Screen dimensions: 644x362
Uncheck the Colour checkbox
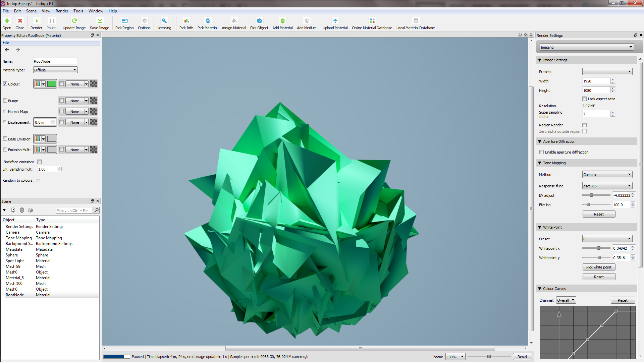point(5,84)
